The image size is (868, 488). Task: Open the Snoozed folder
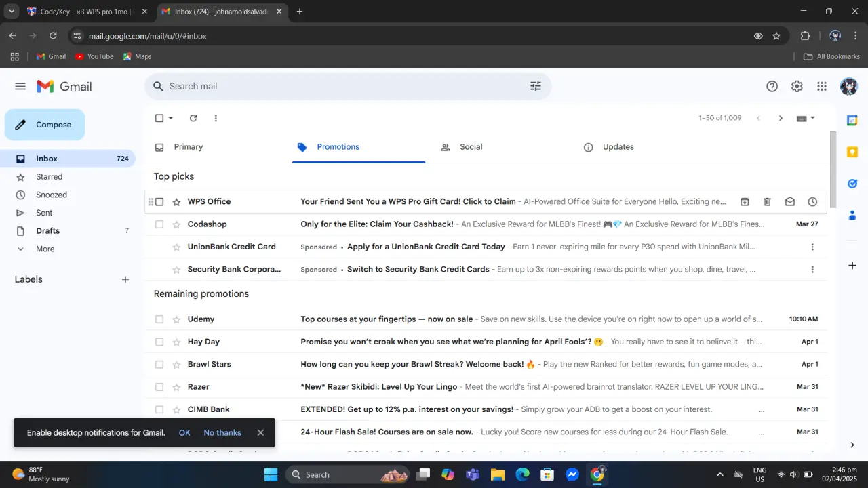(52, 195)
